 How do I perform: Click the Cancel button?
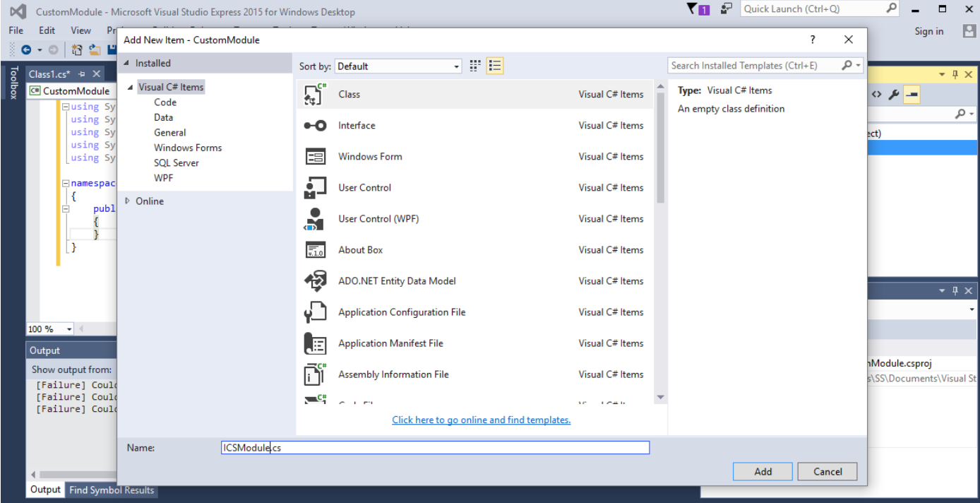click(x=827, y=471)
